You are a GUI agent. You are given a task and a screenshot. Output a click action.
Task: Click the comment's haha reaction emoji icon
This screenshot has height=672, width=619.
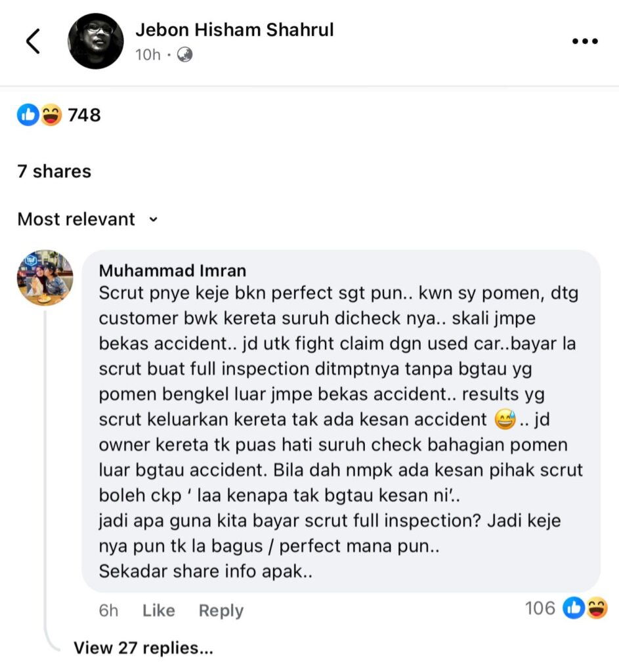click(x=596, y=608)
